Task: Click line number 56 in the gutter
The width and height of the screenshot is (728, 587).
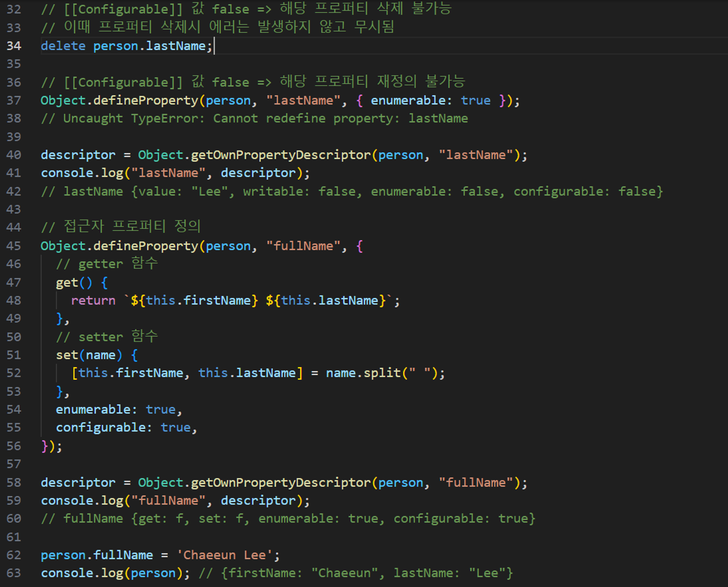Action: point(14,446)
